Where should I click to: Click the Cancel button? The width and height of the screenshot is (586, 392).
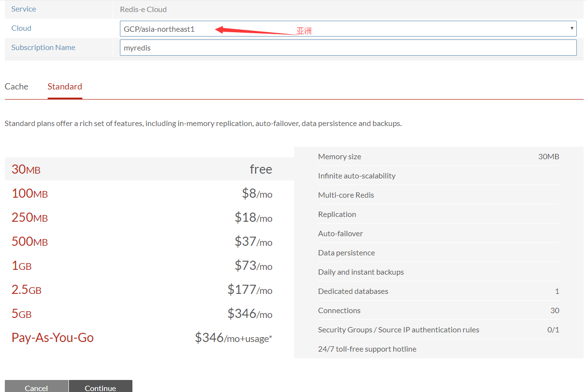coord(37,386)
